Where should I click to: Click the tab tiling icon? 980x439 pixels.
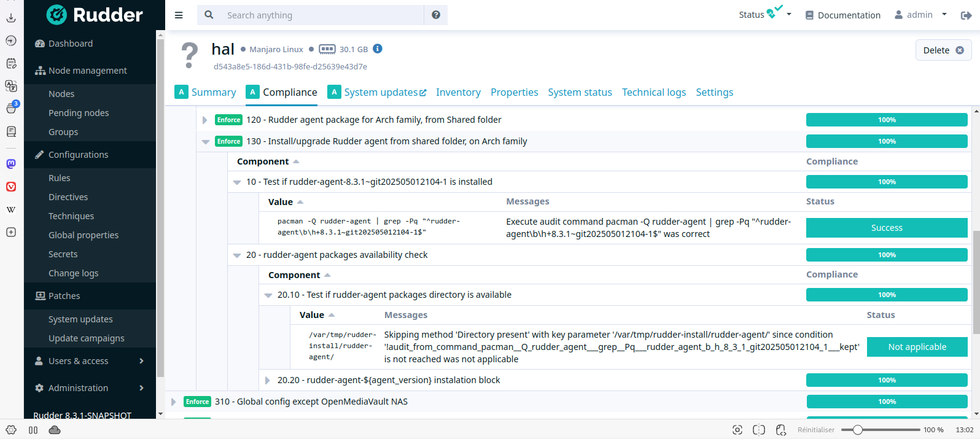point(759,430)
